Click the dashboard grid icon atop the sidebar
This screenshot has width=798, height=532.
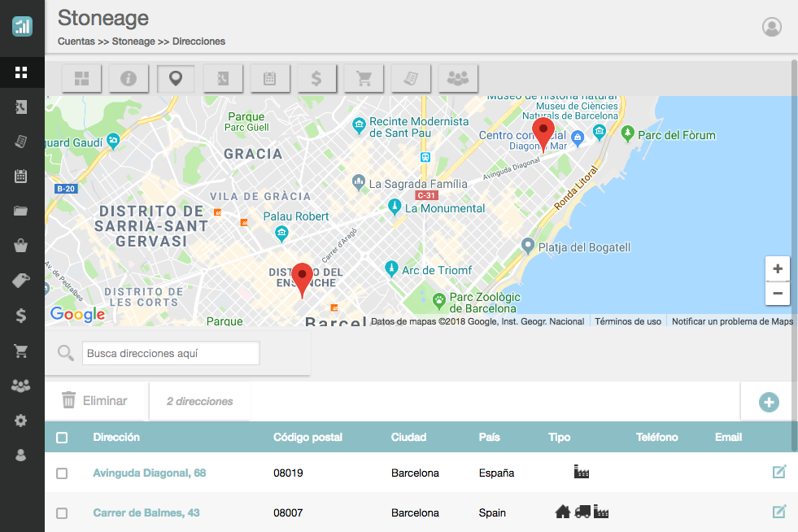[x=21, y=72]
